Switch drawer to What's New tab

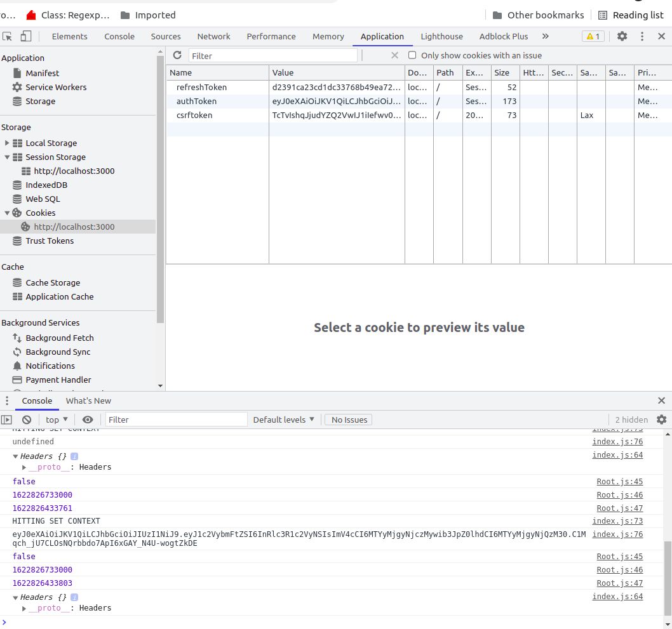click(88, 401)
